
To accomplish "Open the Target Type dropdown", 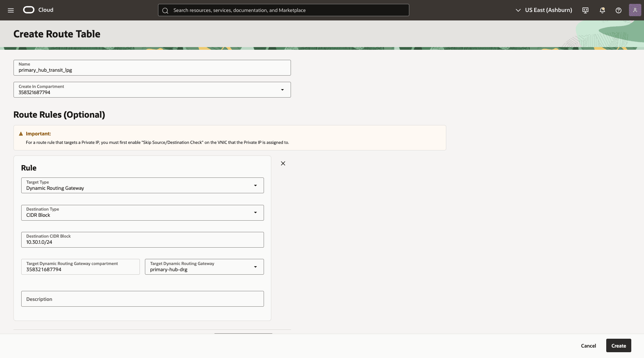I will tap(255, 186).
